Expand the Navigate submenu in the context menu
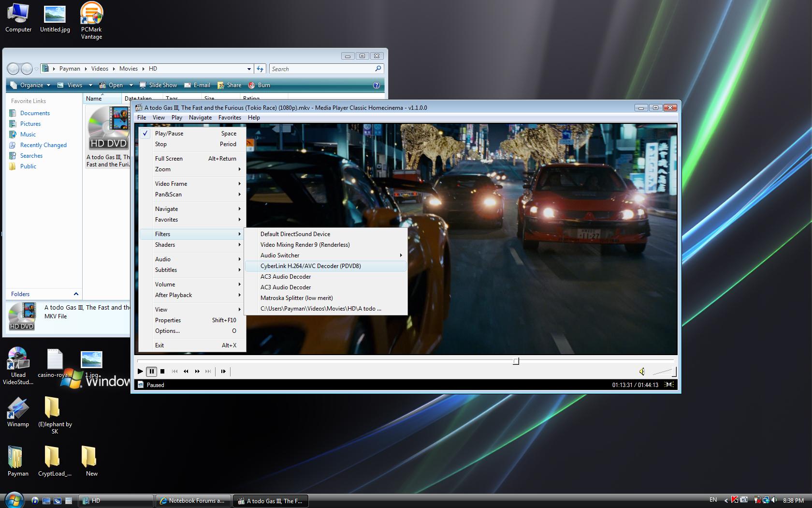The width and height of the screenshot is (812, 508). [192, 209]
